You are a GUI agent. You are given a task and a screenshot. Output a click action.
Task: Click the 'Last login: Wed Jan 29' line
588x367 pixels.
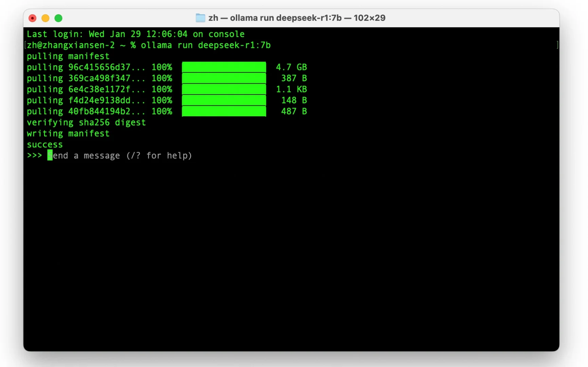(x=136, y=34)
